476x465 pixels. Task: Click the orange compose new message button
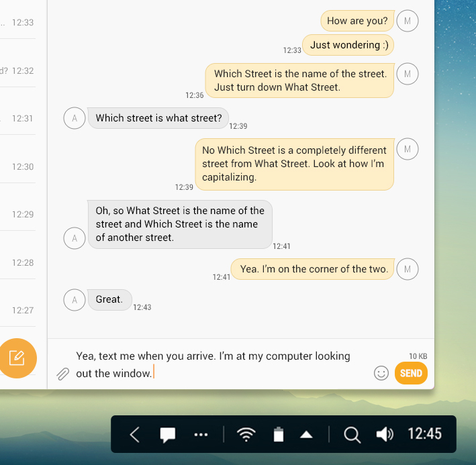click(17, 358)
